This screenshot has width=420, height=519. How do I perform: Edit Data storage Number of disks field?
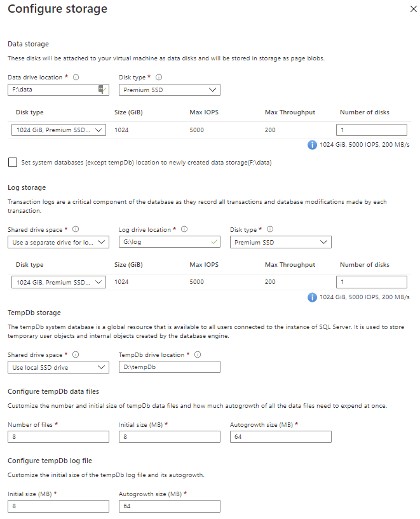coord(371,130)
